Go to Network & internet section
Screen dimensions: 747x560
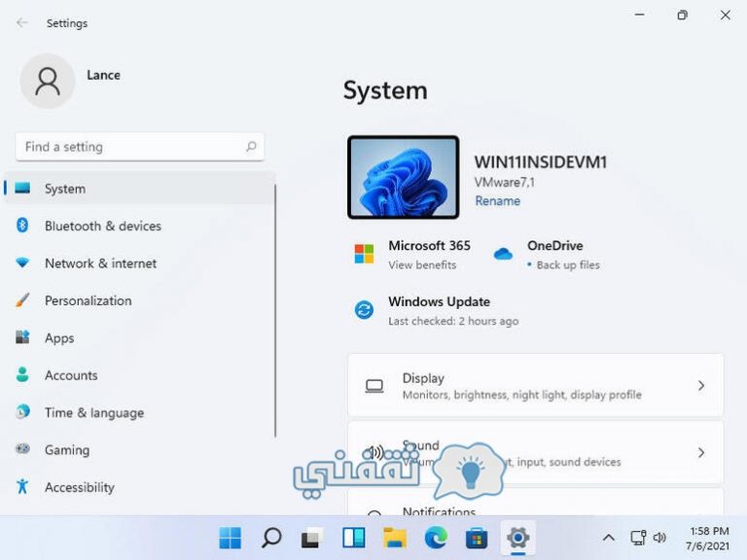click(x=139, y=263)
